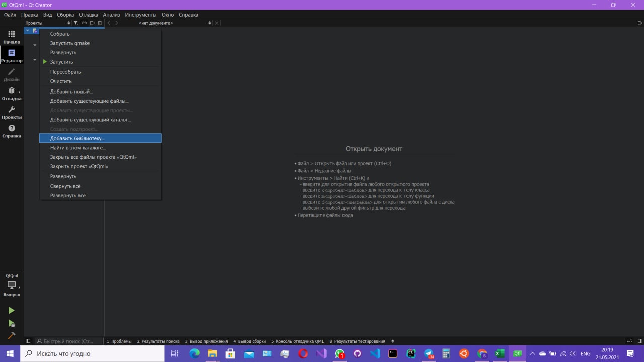This screenshot has width=644, height=362.
Task: Select Развернуть всё in context menu
Action: (x=100, y=195)
